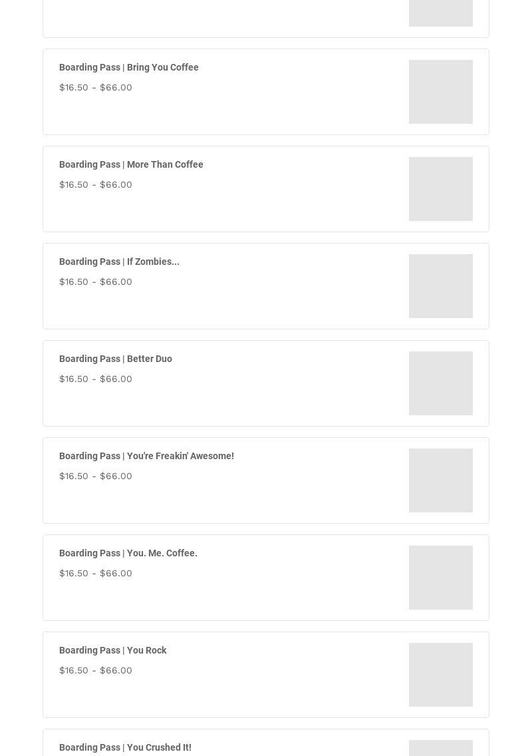Click the You. Me. Coffee. thumbnail image
Image resolution: width=532 pixels, height=756 pixels.
[x=441, y=578]
